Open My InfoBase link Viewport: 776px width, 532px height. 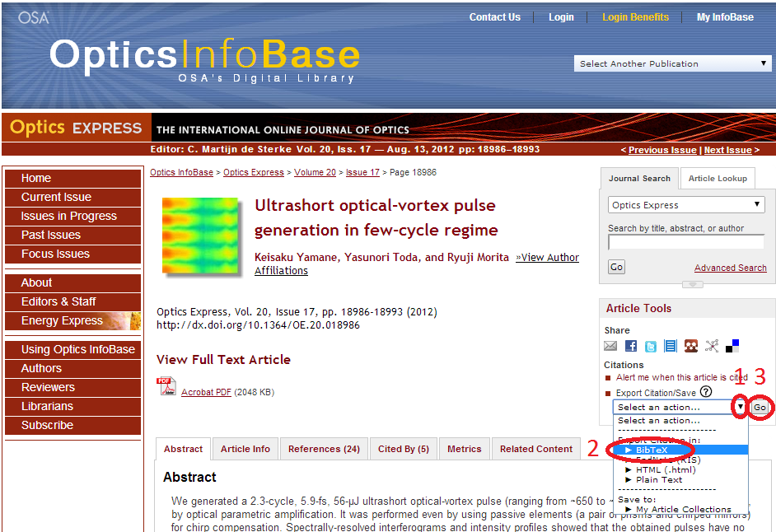click(725, 17)
